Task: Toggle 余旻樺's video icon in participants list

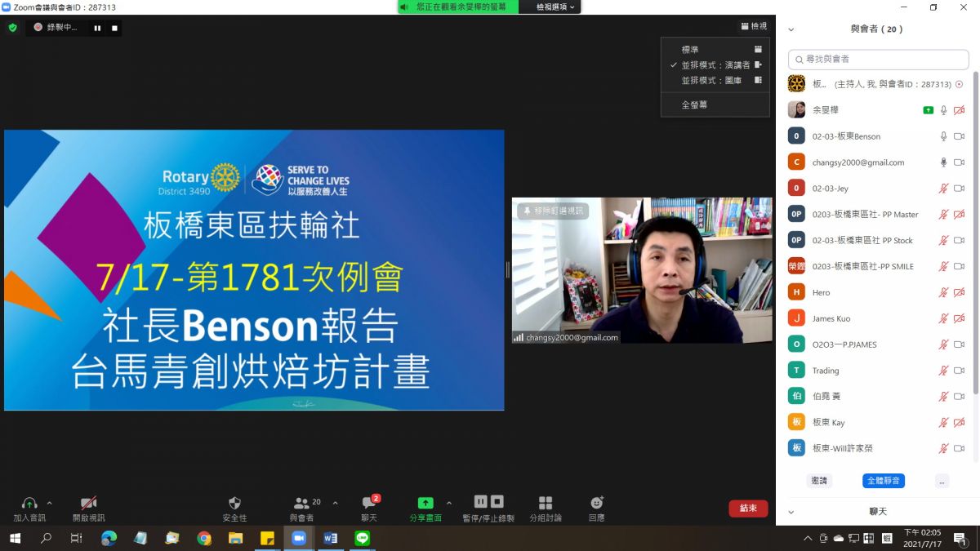Action: point(960,110)
